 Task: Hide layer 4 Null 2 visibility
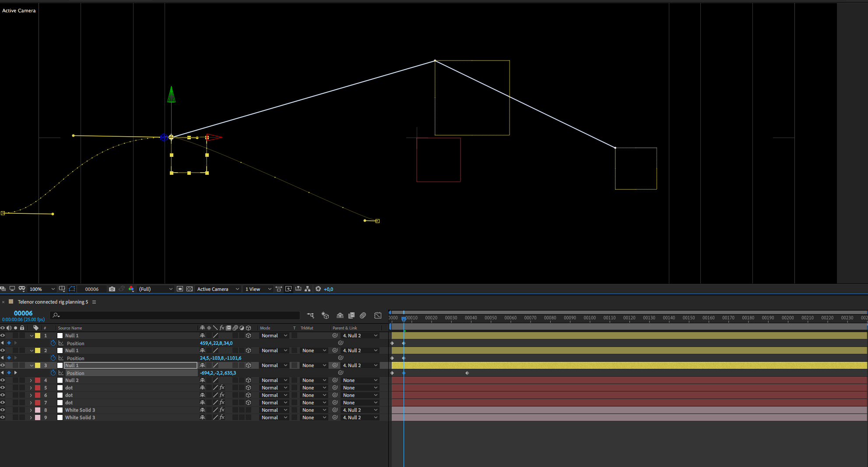coord(3,380)
